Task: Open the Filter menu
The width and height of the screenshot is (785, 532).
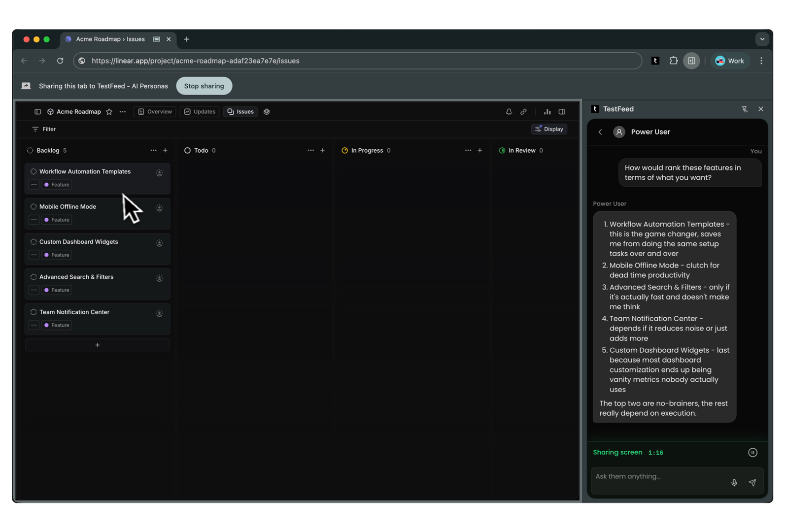Action: (x=44, y=129)
